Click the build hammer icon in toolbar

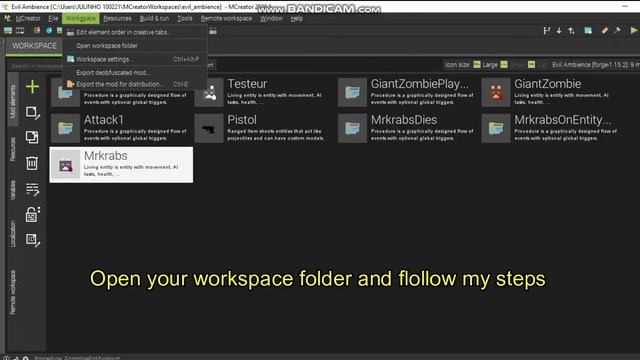(x=617, y=31)
